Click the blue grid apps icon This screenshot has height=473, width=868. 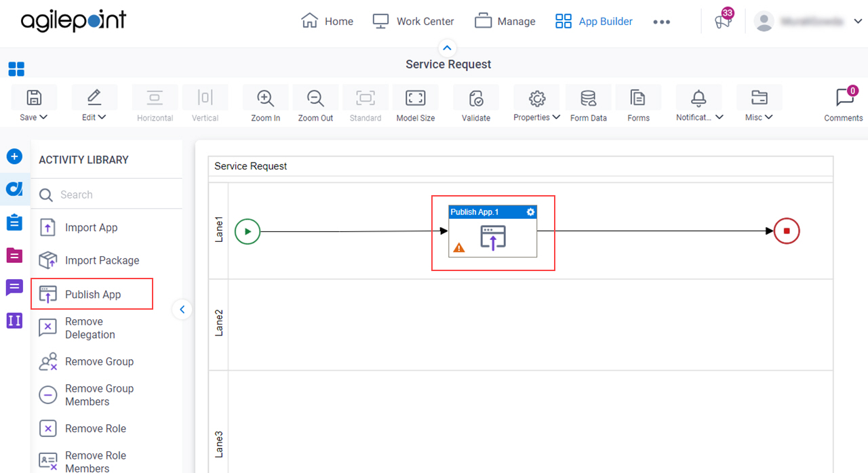(16, 69)
